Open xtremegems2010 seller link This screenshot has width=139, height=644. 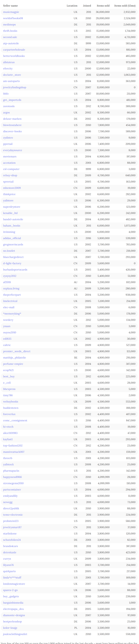pyautogui.click(x=13, y=483)
